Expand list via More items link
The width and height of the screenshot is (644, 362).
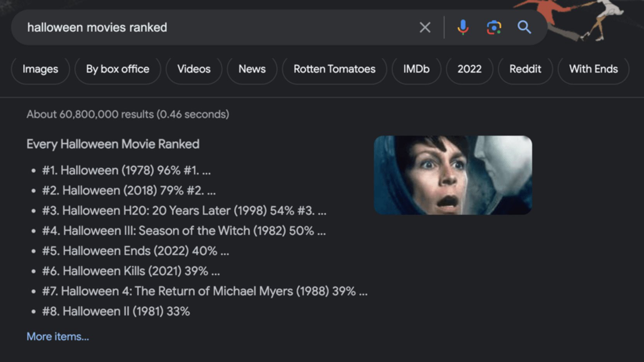click(58, 336)
